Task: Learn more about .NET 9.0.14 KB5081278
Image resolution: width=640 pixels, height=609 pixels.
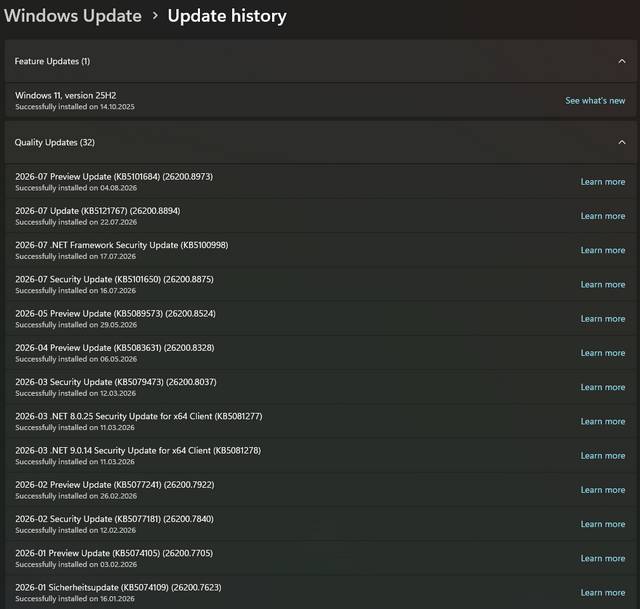Action: pos(603,456)
